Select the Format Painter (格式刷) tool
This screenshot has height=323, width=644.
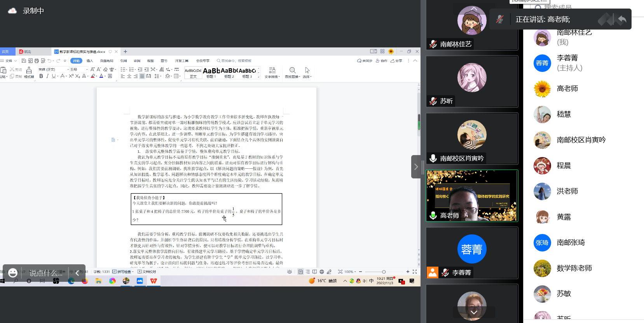pos(29,72)
